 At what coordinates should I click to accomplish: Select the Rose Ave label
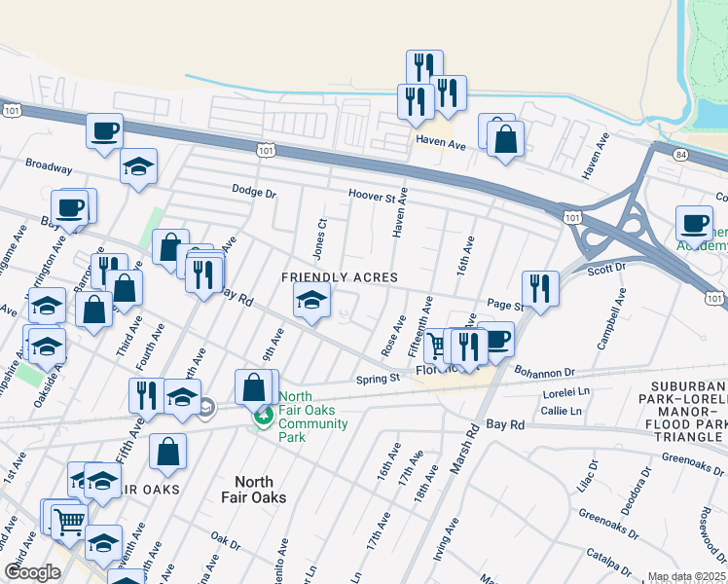click(x=393, y=336)
